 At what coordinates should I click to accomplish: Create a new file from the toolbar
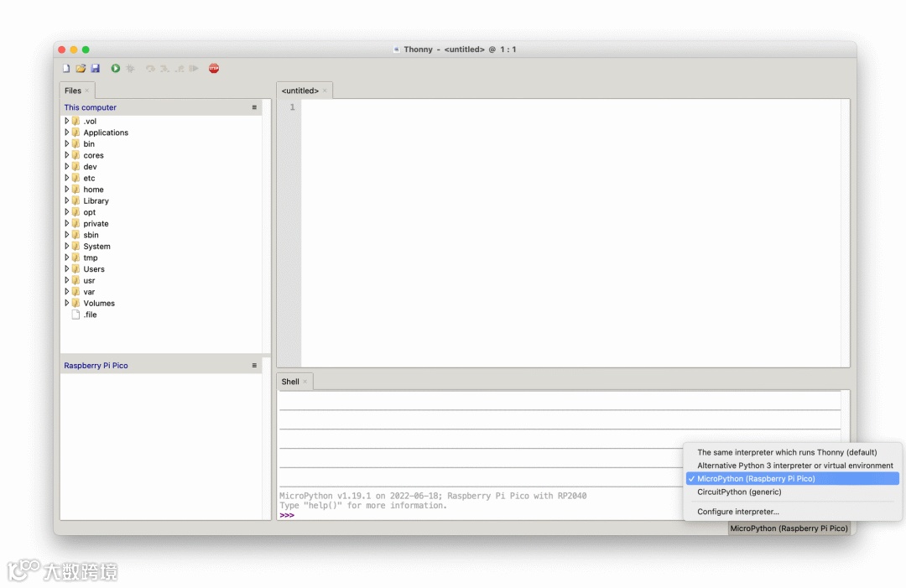[66, 68]
